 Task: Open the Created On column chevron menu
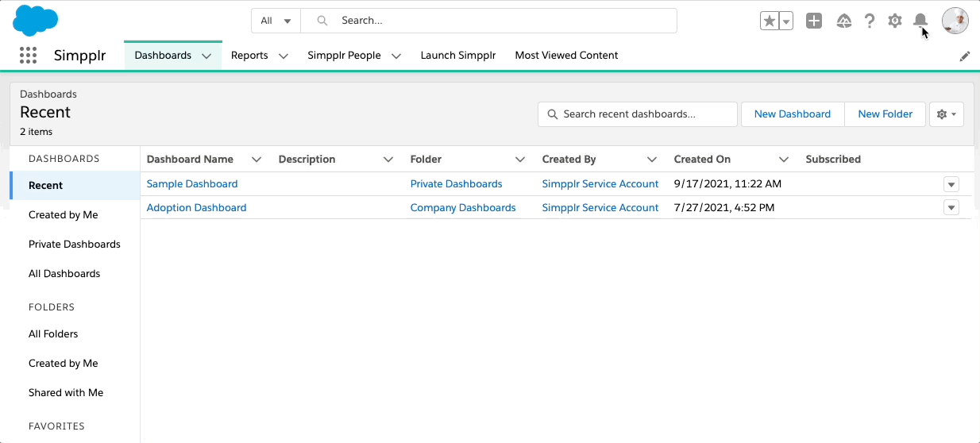[784, 160]
